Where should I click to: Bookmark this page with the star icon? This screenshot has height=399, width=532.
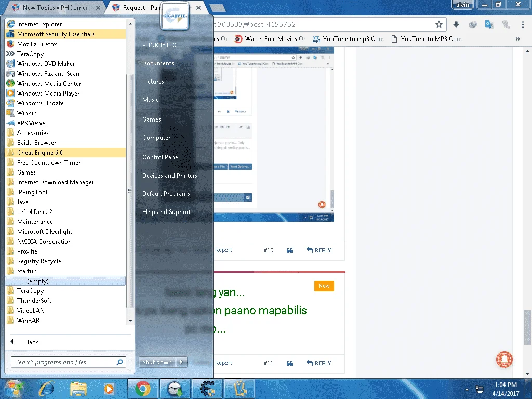438,24
